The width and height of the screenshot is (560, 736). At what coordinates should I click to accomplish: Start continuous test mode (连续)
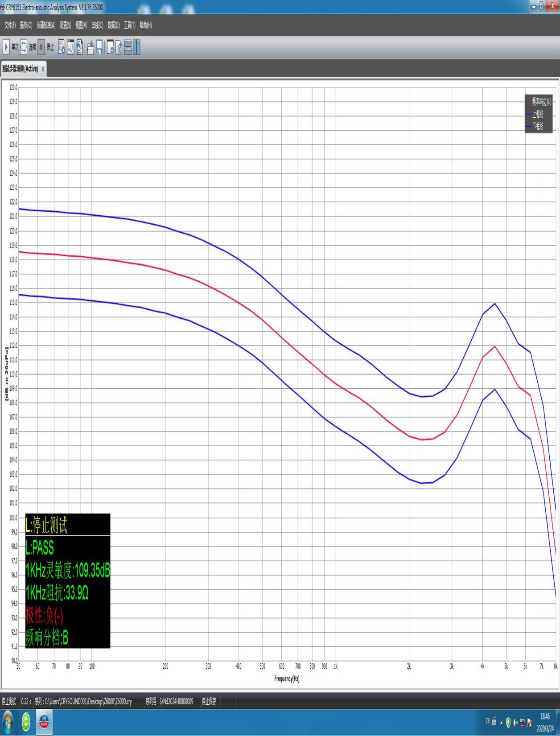pyautogui.click(x=28, y=47)
